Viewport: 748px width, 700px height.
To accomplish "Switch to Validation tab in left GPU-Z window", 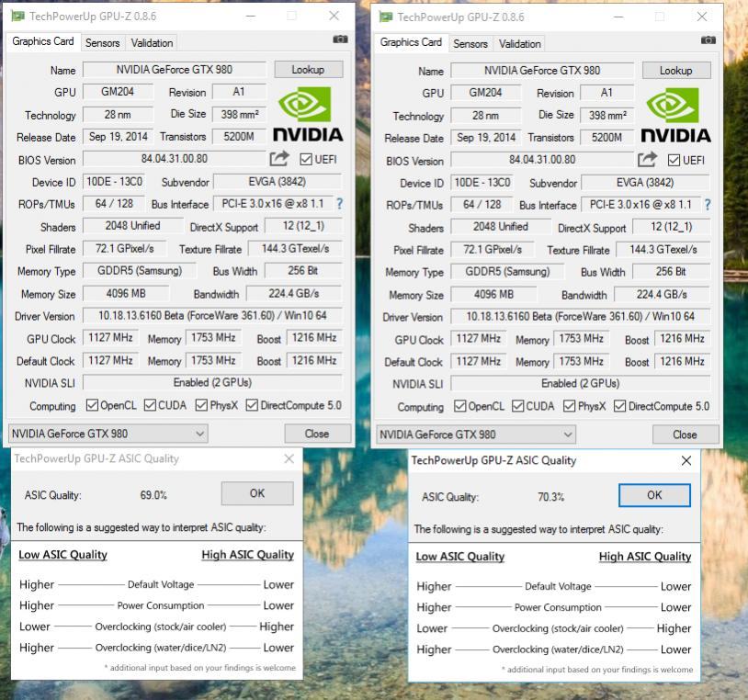I will point(152,43).
